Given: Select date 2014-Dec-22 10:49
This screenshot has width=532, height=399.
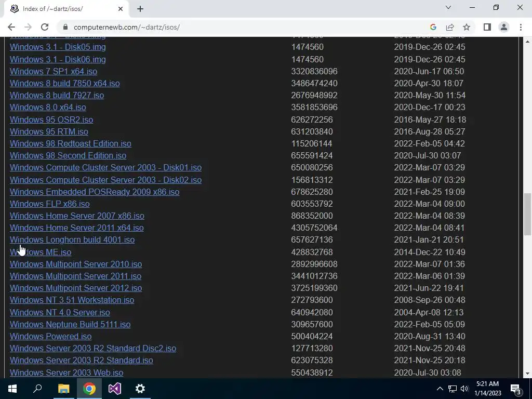Looking at the screenshot, I should tap(430, 252).
